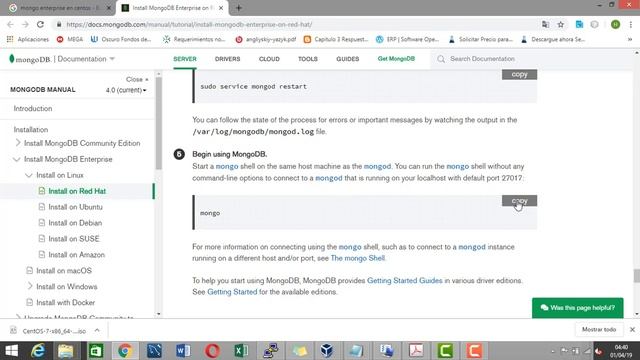Bookmark this page with the star icon
640x360 pixels.
[x=561, y=24]
